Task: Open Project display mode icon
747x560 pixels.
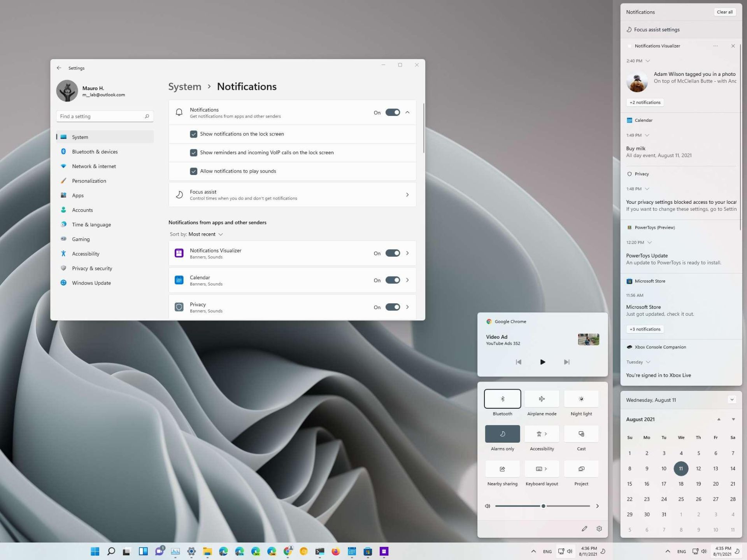Action: point(581,469)
